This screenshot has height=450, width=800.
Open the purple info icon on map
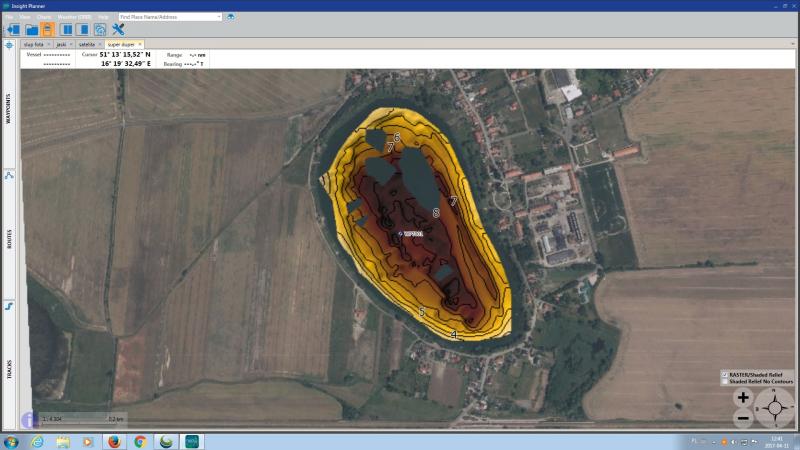pos(29,420)
